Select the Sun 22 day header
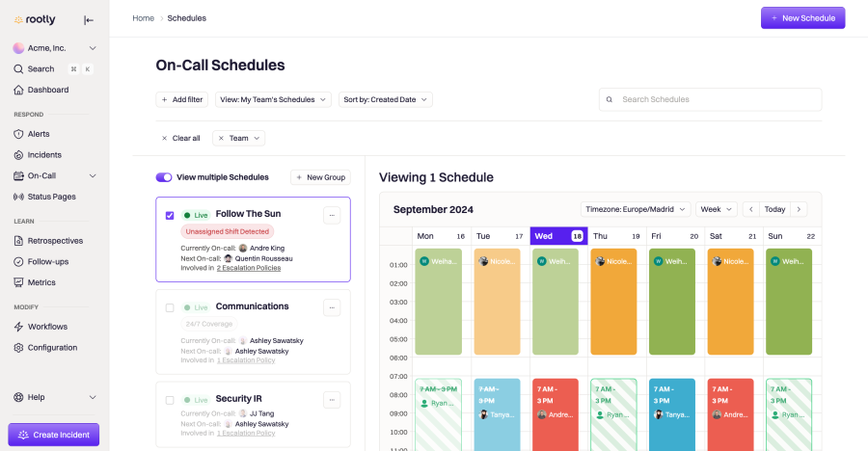 click(792, 236)
